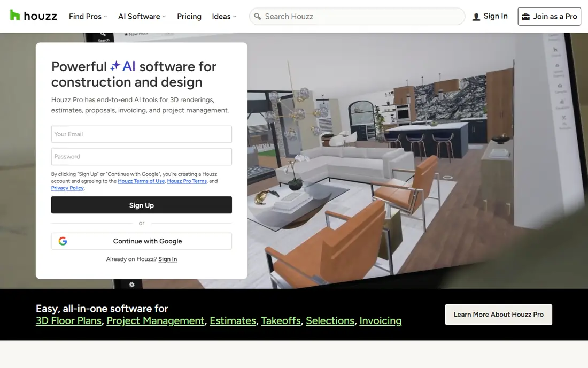Focus the Search Houzz field
Image resolution: width=588 pixels, height=368 pixels.
coord(357,17)
